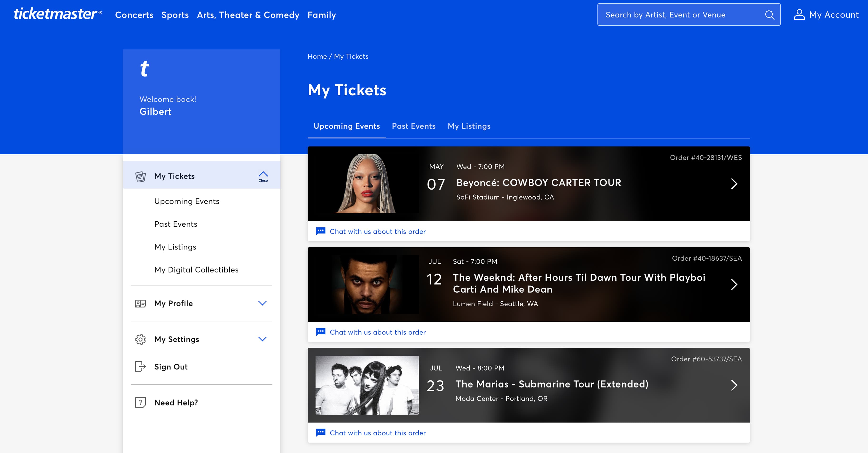Click Moda Center - Portland, OR venue text

[x=501, y=399]
